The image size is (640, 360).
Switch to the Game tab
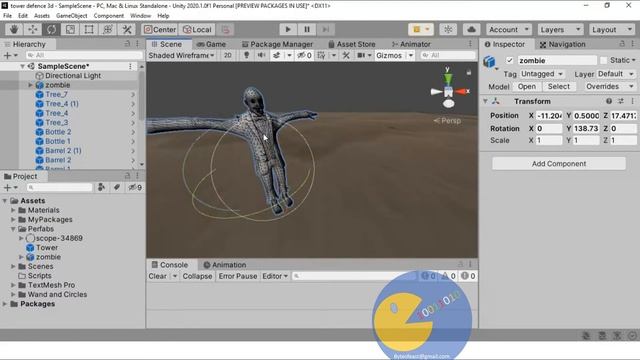tap(211, 44)
